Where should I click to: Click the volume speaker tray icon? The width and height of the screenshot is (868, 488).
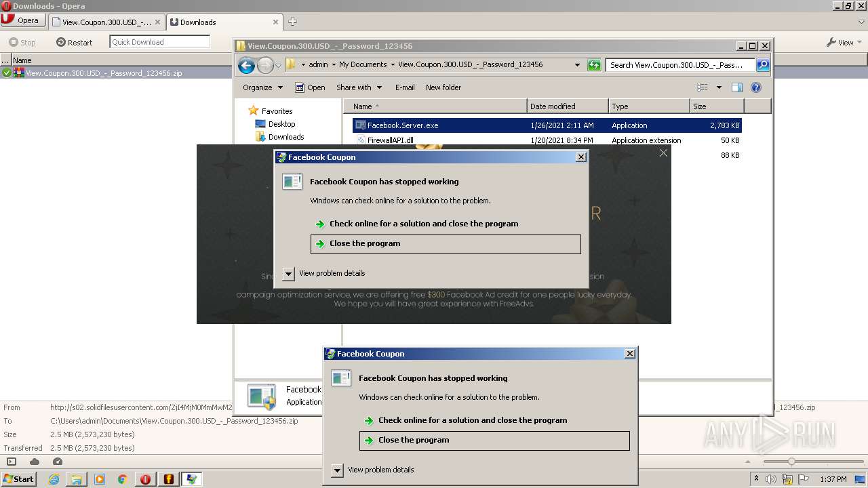pos(772,479)
